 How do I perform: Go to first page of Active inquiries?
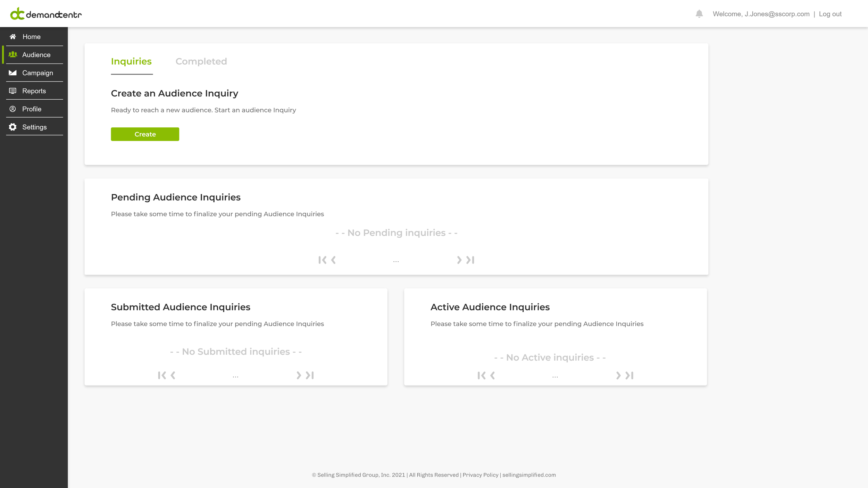pyautogui.click(x=481, y=376)
